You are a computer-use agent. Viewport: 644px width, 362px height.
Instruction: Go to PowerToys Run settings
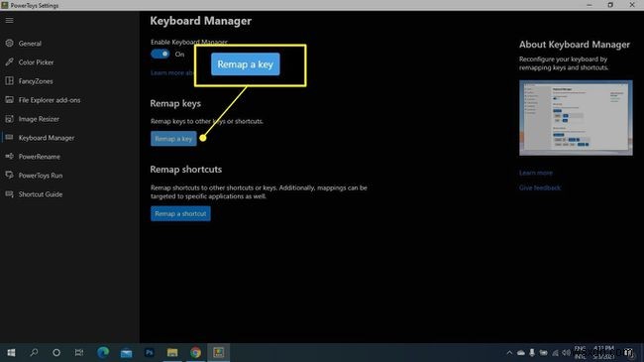[41, 176]
